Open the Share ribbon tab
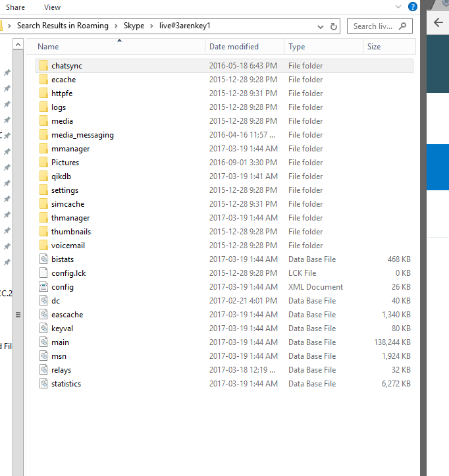Viewport: 449px width, 476px height. (x=15, y=7)
